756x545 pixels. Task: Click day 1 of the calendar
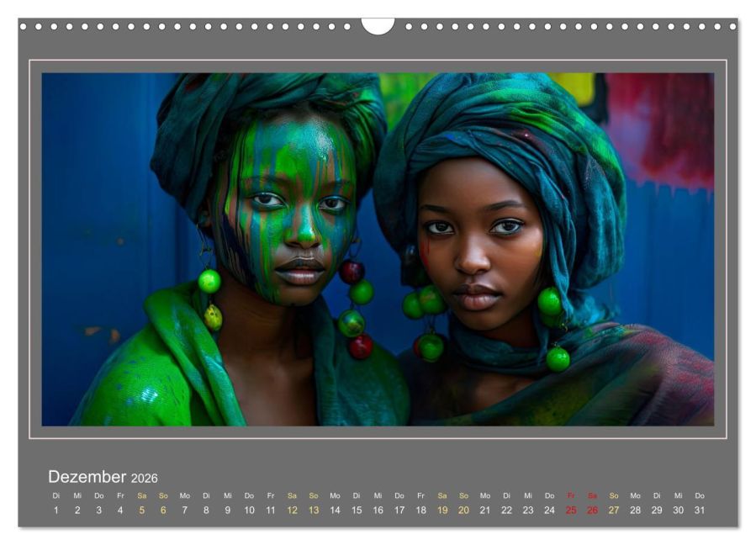[x=56, y=510]
